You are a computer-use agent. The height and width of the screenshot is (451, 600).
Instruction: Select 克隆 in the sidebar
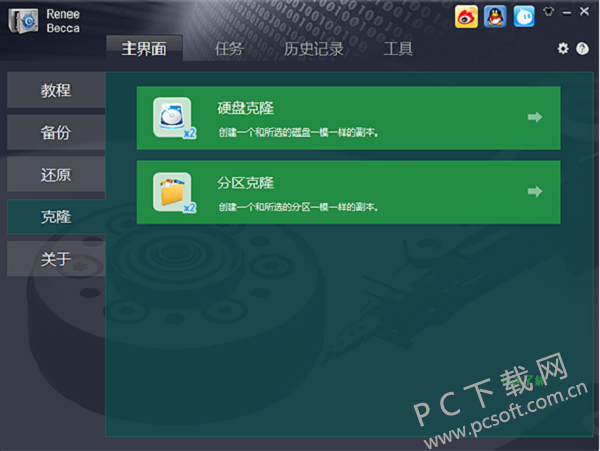click(x=56, y=217)
